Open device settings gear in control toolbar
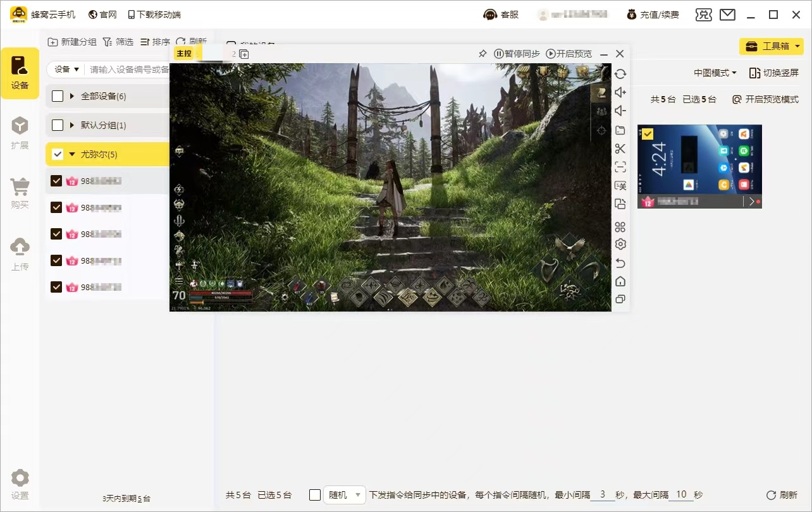 pyautogui.click(x=620, y=244)
